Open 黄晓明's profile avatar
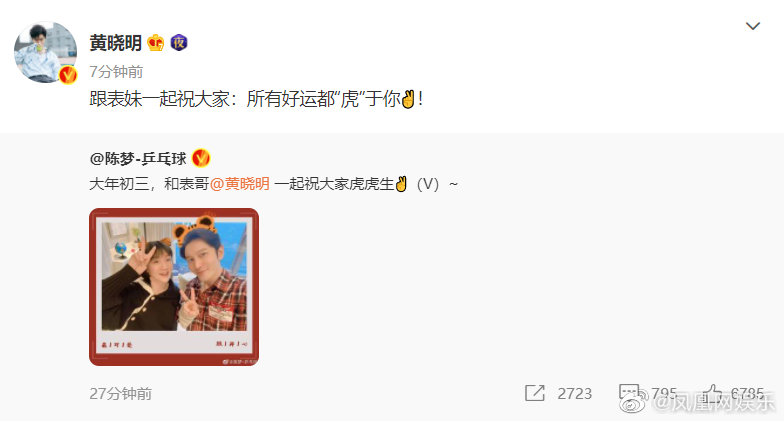Image resolution: width=784 pixels, height=422 pixels. click(x=46, y=52)
